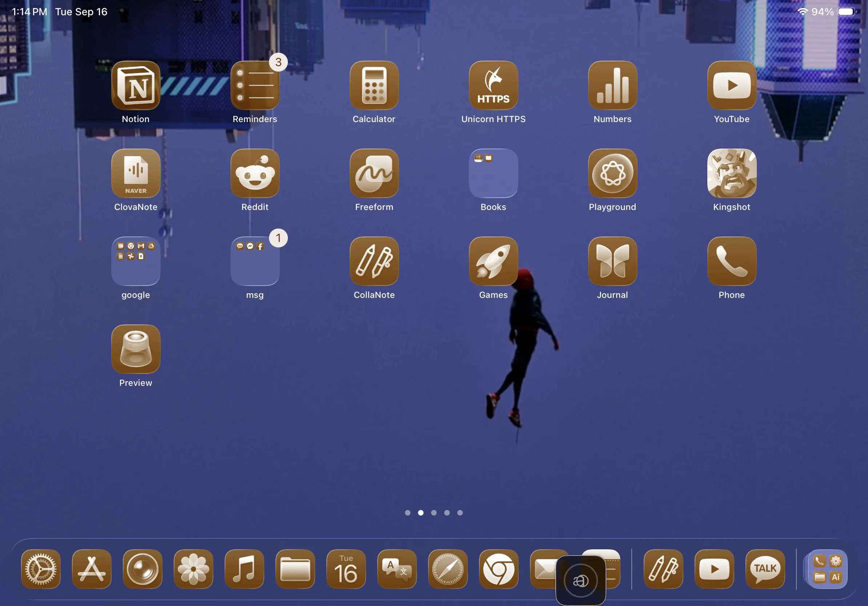
Task: Launch the Kingshot game
Action: coord(732,173)
